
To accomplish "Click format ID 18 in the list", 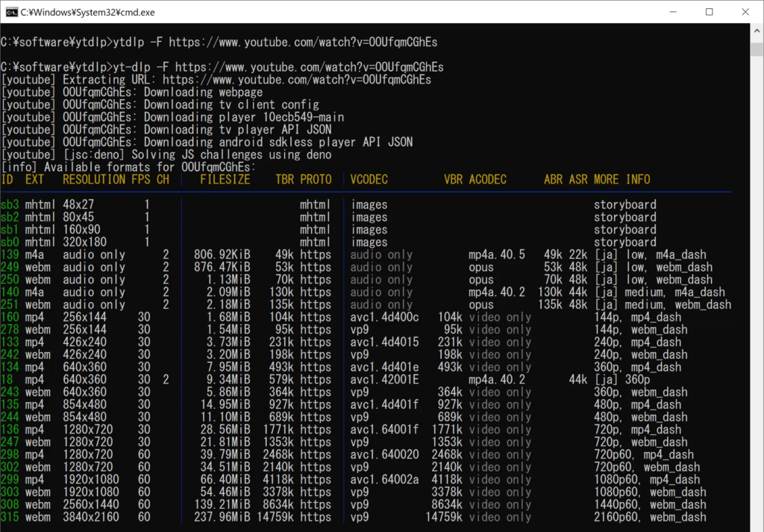I will tap(7, 380).
